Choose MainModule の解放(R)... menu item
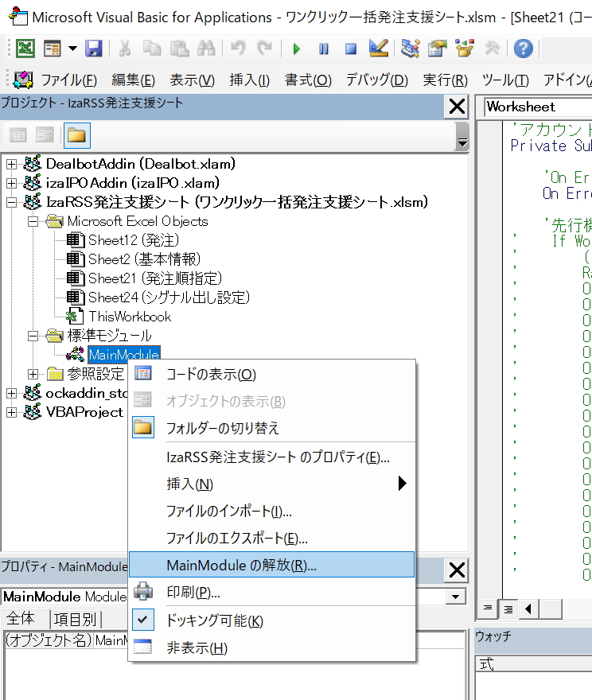 click(272, 566)
